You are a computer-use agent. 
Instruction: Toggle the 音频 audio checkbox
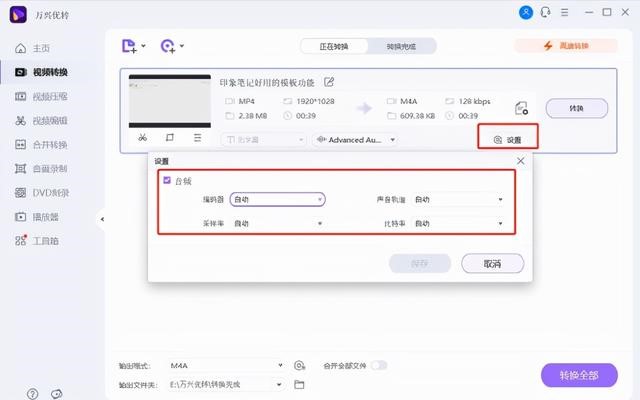167,180
